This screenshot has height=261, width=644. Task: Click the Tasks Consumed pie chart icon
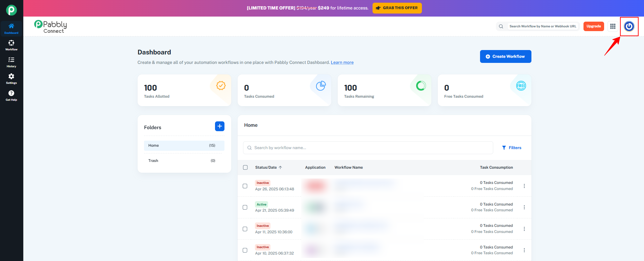321,86
